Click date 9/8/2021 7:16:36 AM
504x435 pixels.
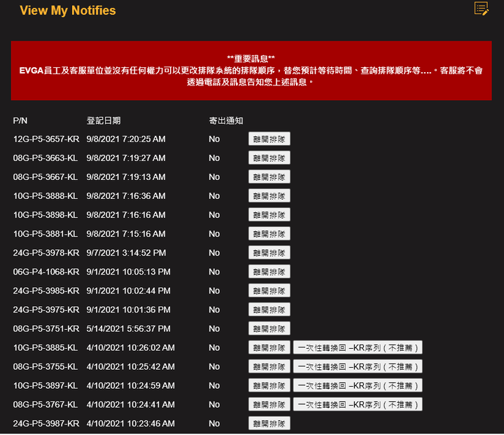126,196
